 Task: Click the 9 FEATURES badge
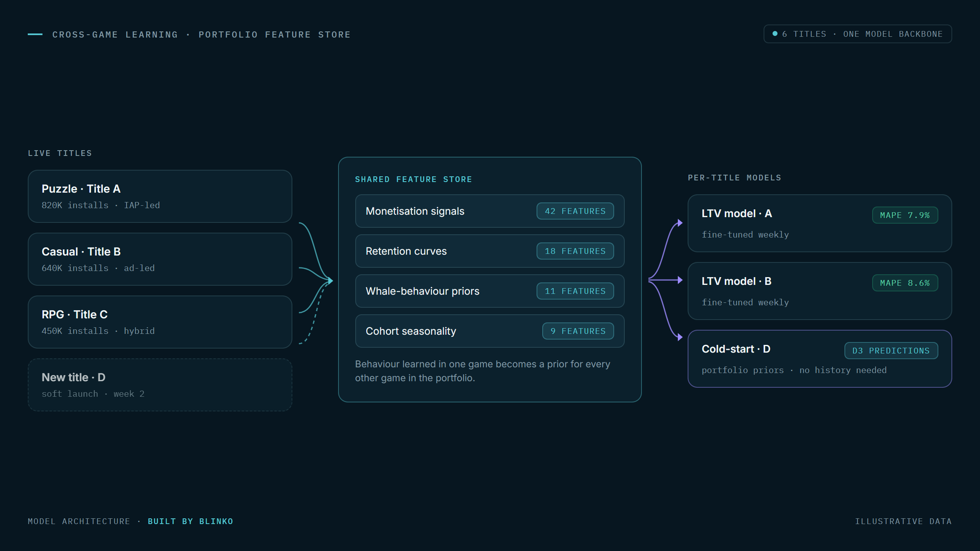pos(578,331)
